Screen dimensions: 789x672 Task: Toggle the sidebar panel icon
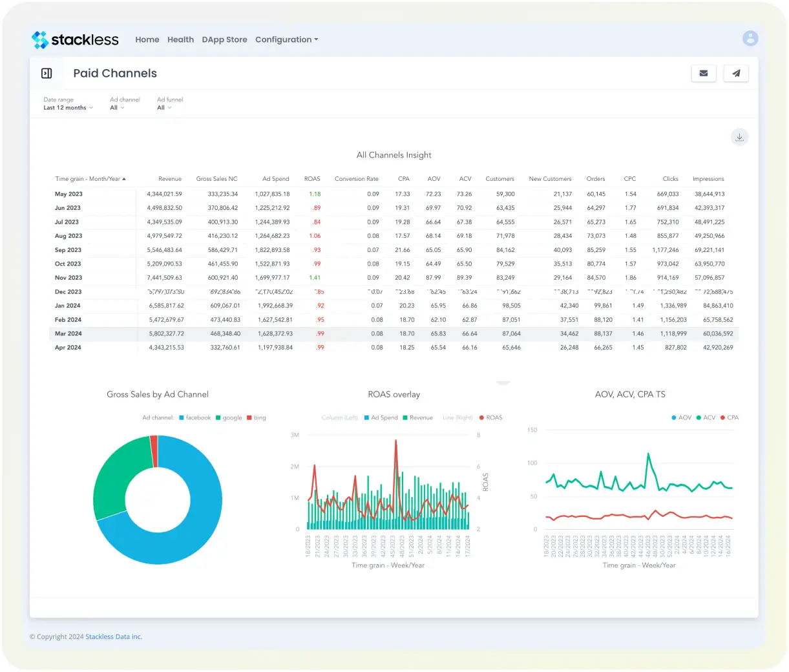click(x=47, y=74)
